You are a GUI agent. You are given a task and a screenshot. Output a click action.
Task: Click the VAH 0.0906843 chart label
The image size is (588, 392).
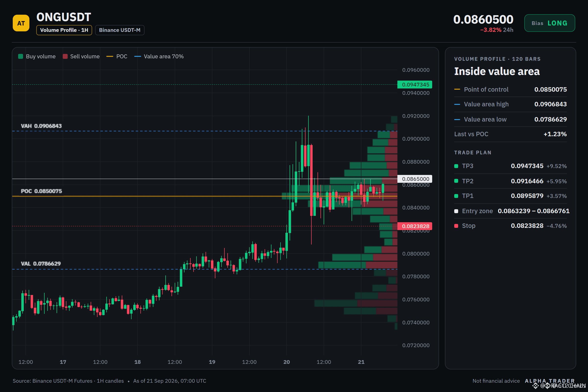[x=41, y=126]
